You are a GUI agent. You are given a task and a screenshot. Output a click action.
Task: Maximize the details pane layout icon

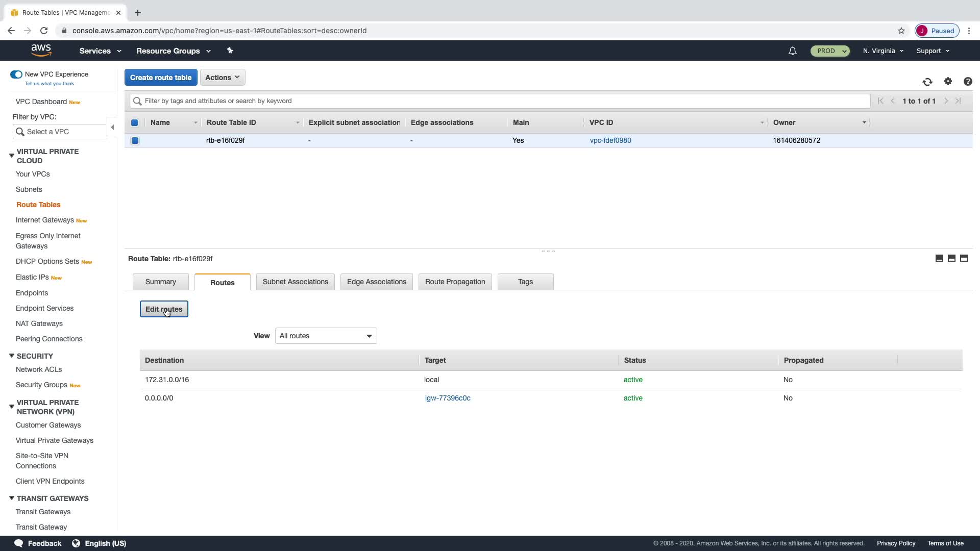coord(964,258)
